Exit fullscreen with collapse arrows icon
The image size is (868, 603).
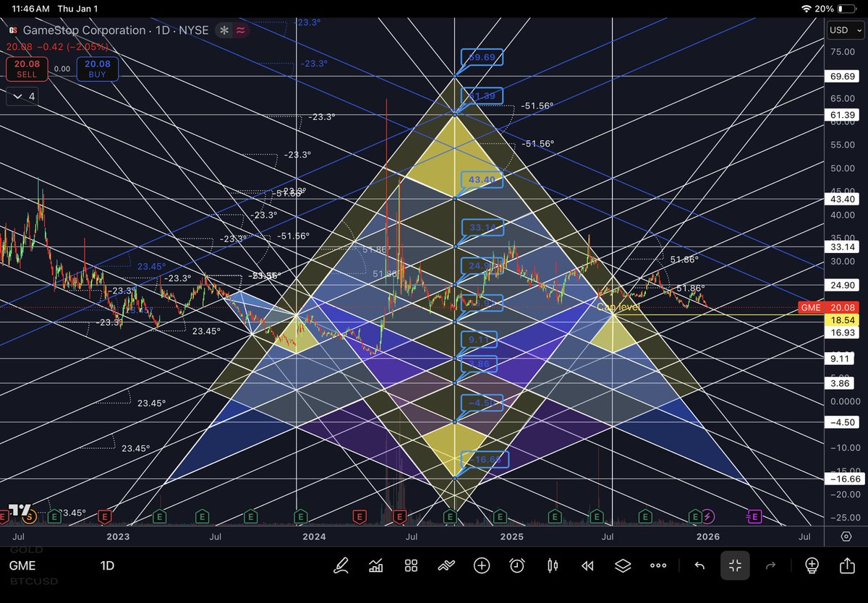coord(735,565)
